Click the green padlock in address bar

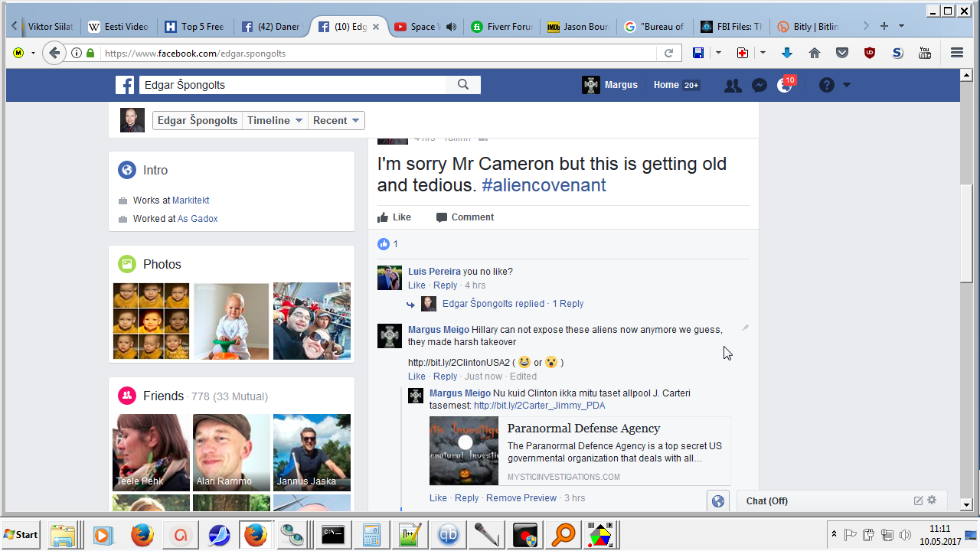point(91,53)
